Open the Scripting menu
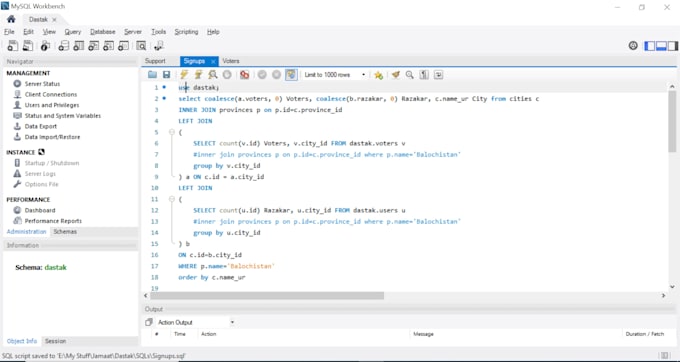Screen dimensions: 680x362 click(x=186, y=32)
